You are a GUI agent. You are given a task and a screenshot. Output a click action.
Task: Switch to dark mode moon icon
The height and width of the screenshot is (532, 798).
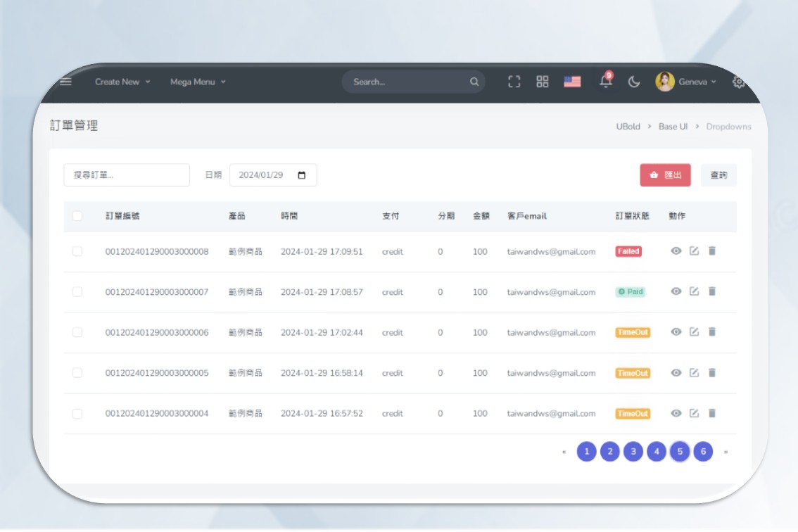[x=634, y=82]
